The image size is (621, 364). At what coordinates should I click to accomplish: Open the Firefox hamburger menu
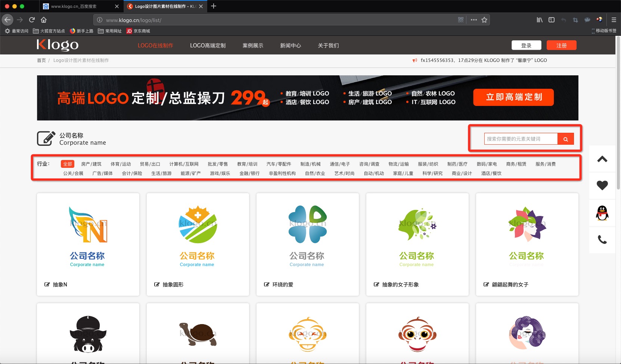[614, 20]
